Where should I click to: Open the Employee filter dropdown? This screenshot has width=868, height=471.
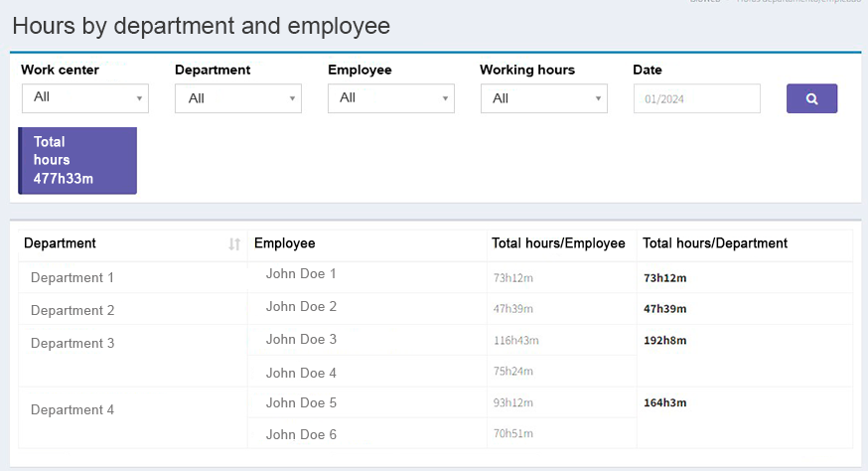[x=390, y=98]
